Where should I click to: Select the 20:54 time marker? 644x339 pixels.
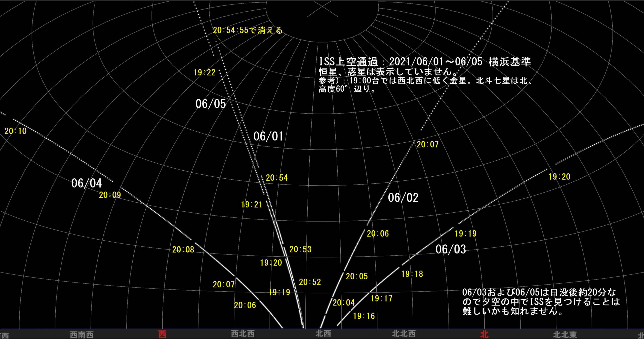coord(277,178)
